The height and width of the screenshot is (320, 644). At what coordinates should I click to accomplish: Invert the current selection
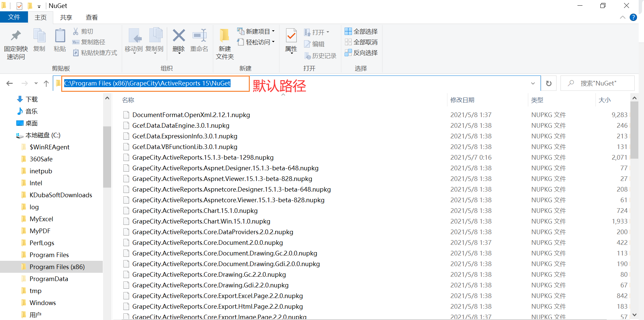[x=361, y=53]
